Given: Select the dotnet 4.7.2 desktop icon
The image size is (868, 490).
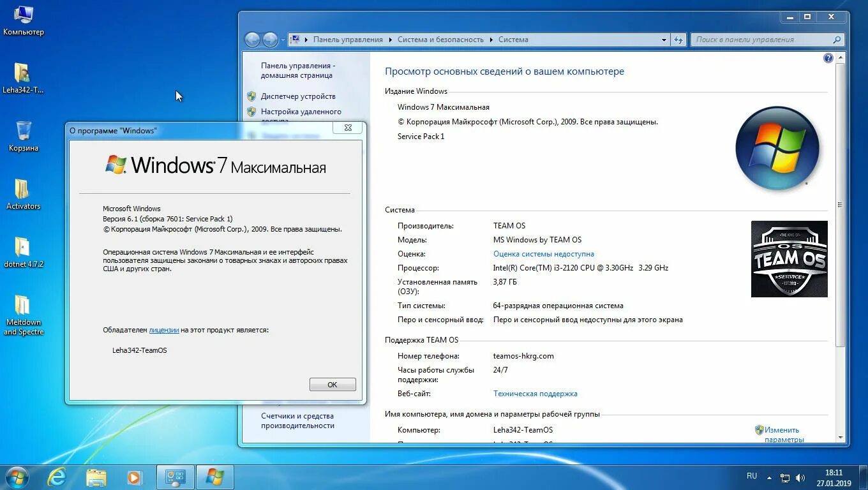Looking at the screenshot, I should click(x=23, y=252).
